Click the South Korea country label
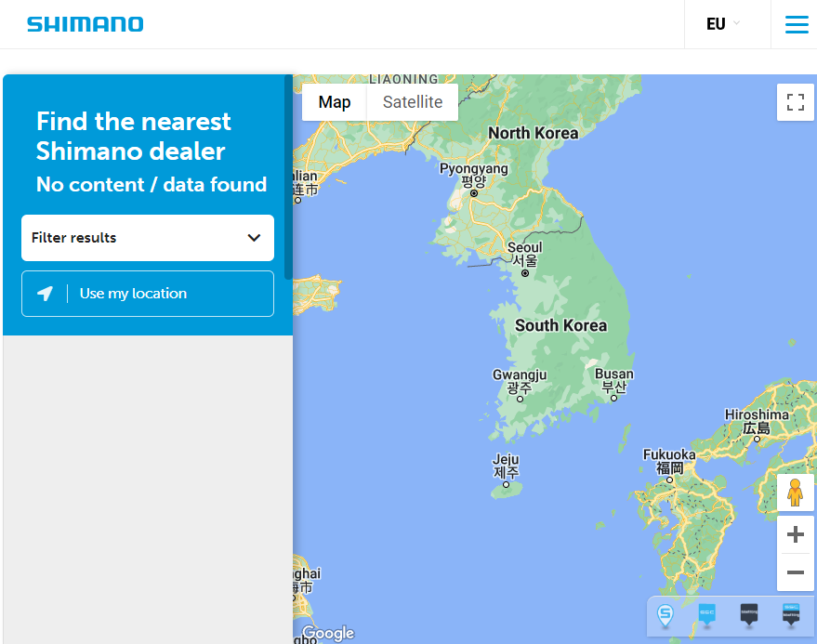The height and width of the screenshot is (644, 817). [x=561, y=325]
